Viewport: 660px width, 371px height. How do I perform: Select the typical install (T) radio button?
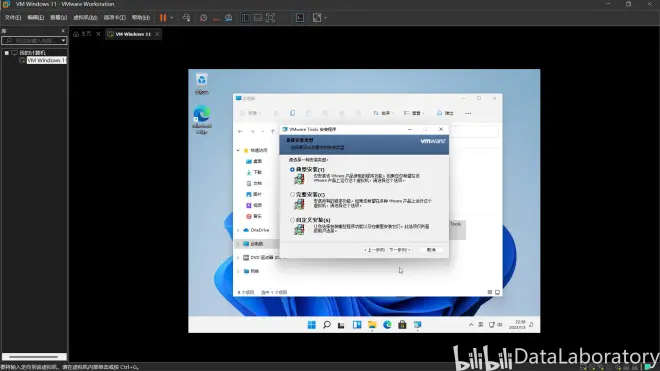tap(292, 169)
